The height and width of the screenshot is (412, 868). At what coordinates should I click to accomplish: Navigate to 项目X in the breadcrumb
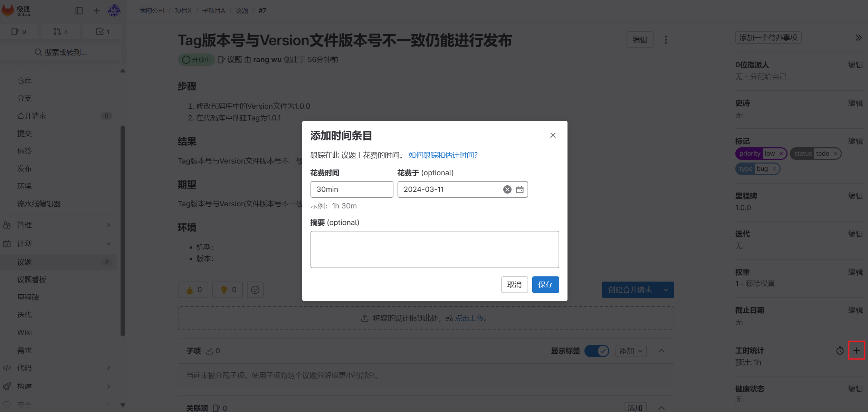tap(183, 11)
